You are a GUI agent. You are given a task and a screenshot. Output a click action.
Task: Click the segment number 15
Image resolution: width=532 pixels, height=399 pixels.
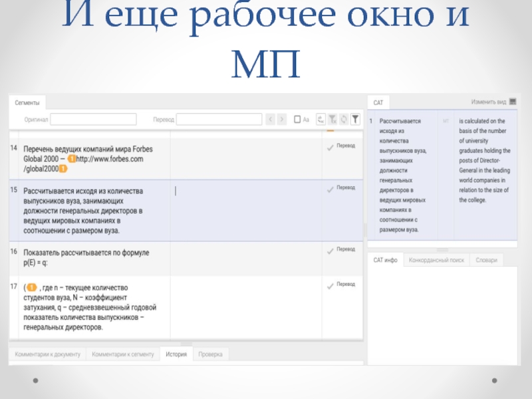[13, 190]
